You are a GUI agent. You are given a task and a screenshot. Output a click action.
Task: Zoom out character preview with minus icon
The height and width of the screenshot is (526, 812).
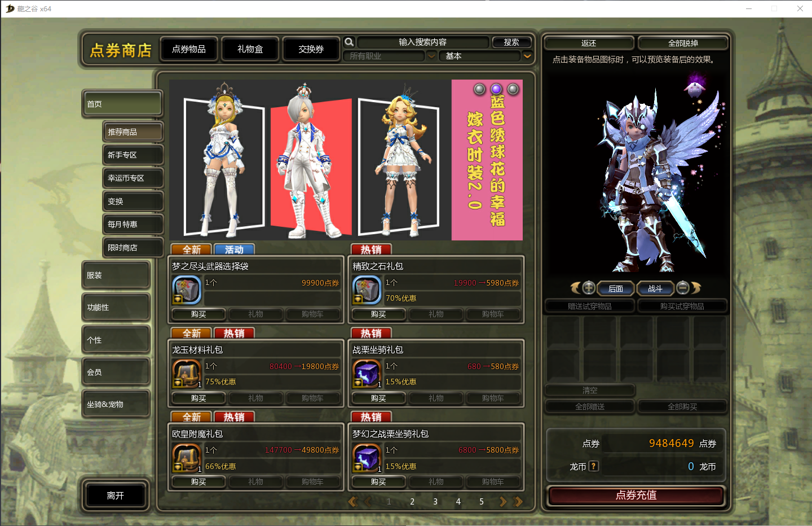tap(682, 288)
